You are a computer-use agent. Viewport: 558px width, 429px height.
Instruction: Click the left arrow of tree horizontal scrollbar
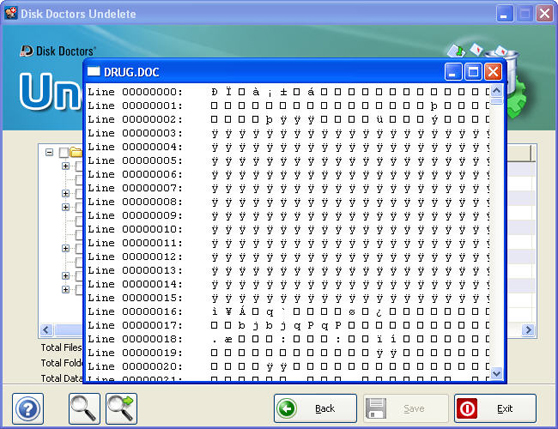coord(46,330)
